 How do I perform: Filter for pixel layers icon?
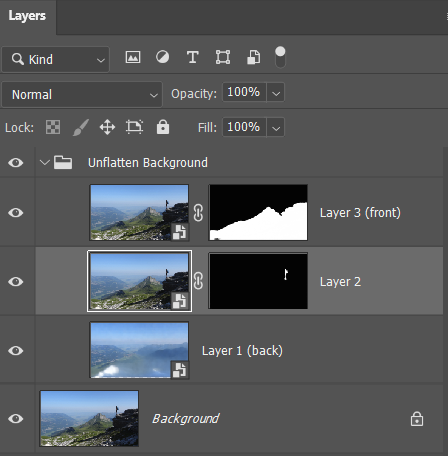click(x=133, y=57)
